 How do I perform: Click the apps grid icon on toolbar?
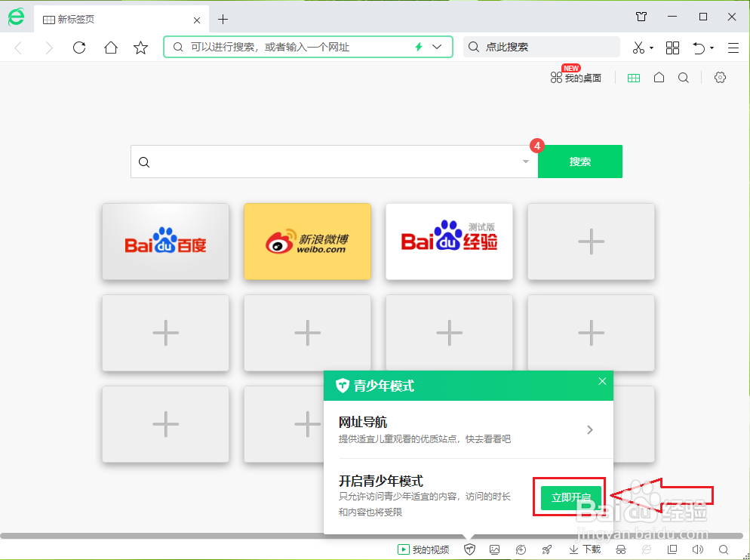tap(672, 48)
